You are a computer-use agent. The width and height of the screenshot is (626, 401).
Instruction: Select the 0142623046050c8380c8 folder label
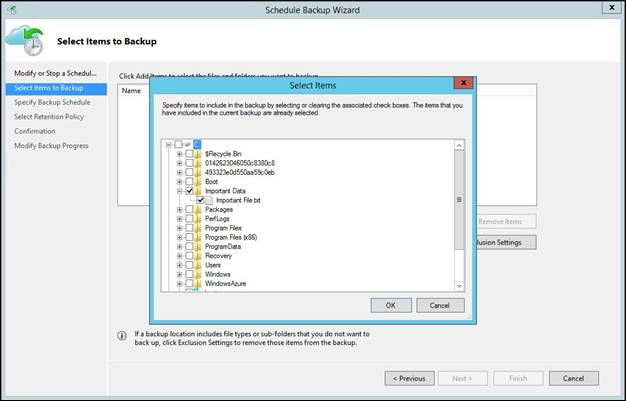(240, 163)
